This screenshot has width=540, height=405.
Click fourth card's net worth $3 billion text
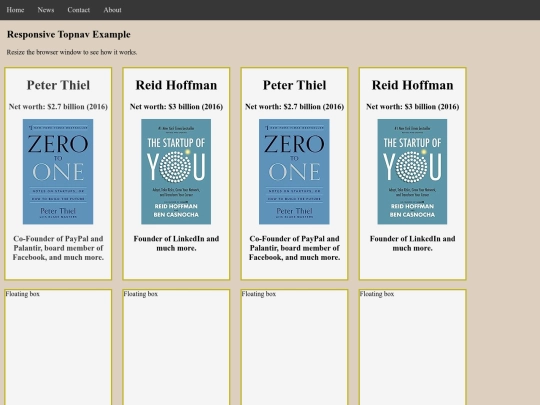[413, 107]
